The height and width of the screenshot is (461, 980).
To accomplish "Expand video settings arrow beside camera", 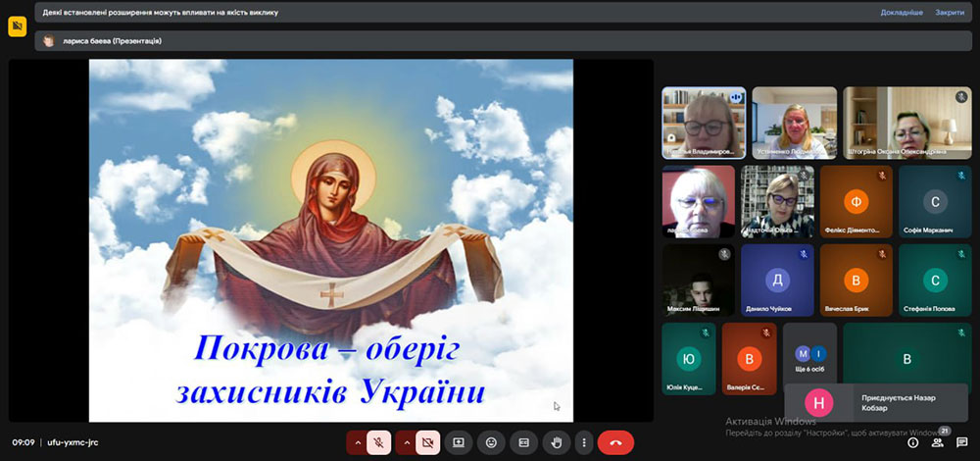I will coord(406,442).
